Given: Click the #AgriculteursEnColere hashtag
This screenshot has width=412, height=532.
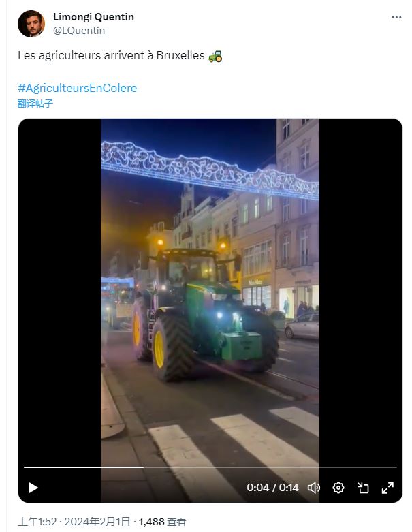Looking at the screenshot, I should (x=78, y=88).
